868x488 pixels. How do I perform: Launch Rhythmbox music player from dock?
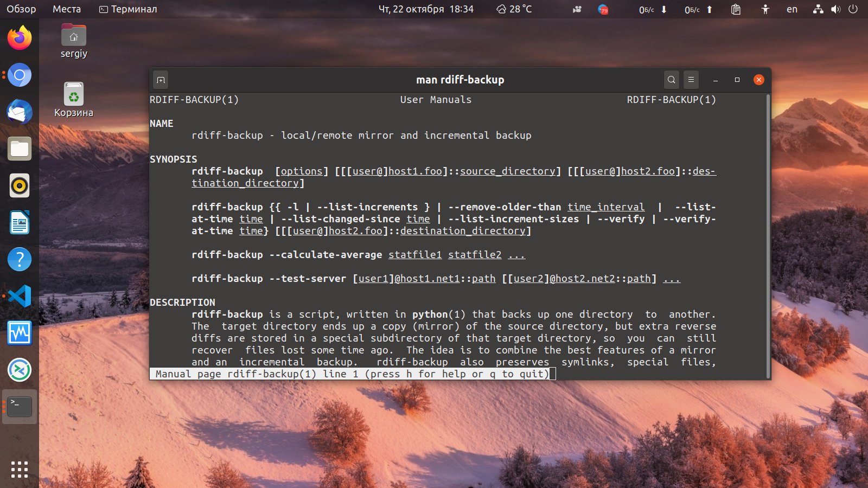(20, 185)
